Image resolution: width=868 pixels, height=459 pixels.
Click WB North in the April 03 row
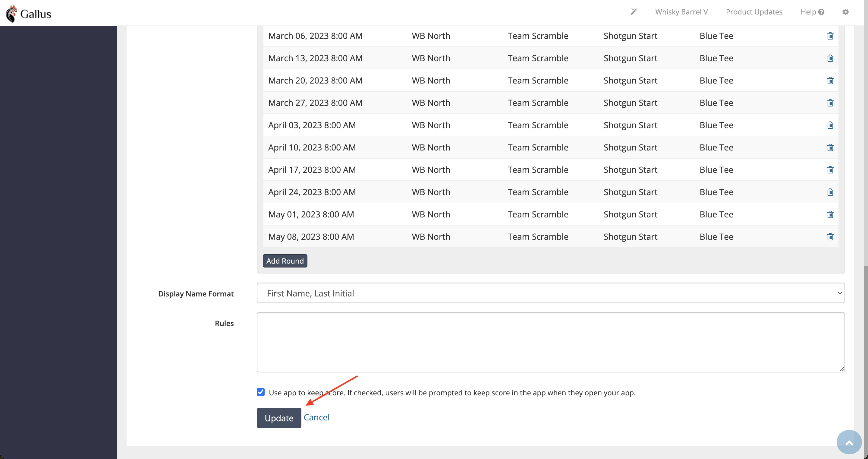pyautogui.click(x=431, y=125)
